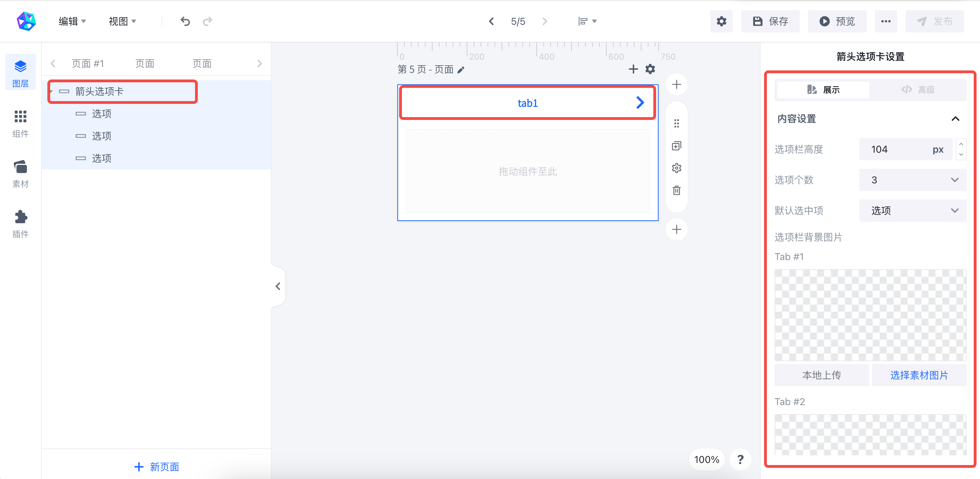Viewport: 980px width, 479px height.
Task: Open the 编辑 menu
Action: tap(72, 21)
